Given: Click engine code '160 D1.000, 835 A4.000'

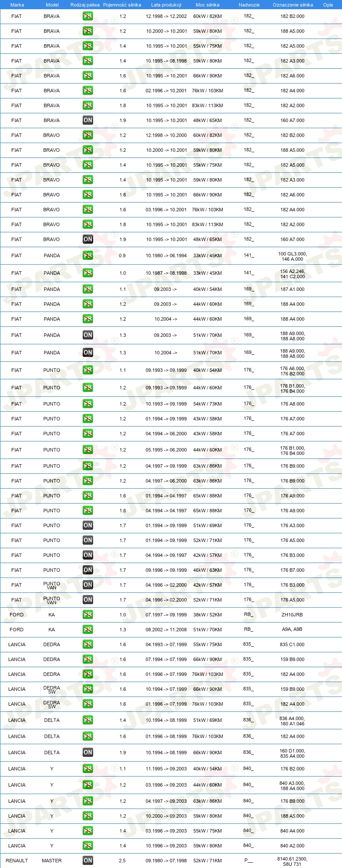Looking at the screenshot, I should tap(292, 753).
